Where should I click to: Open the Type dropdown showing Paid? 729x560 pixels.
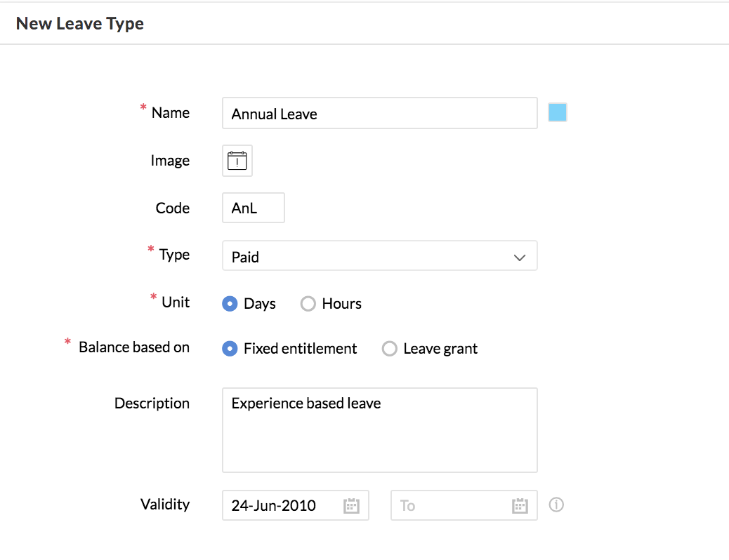(379, 257)
